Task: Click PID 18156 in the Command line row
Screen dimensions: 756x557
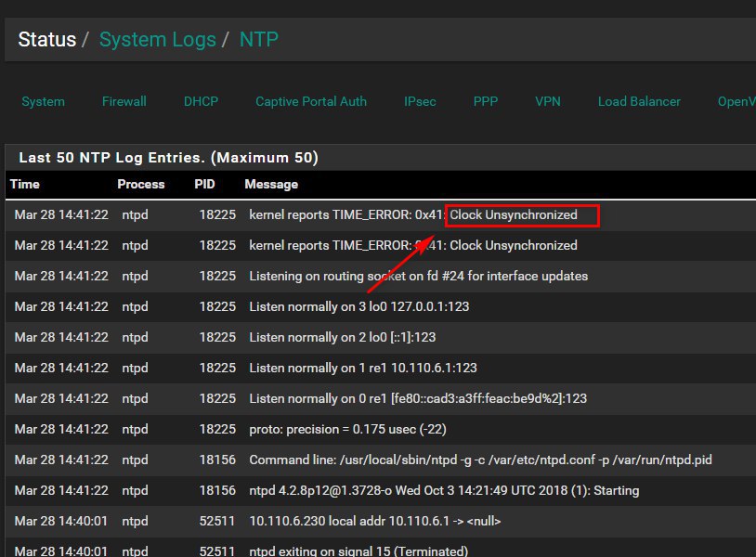Action: click(217, 460)
